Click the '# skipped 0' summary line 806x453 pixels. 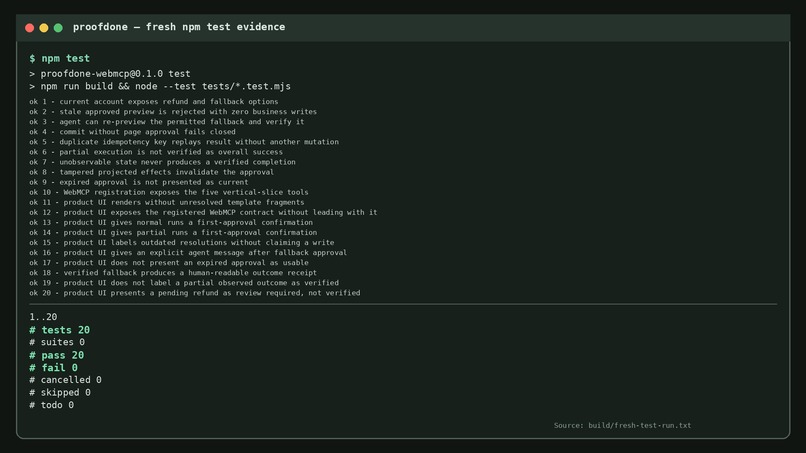coord(60,392)
